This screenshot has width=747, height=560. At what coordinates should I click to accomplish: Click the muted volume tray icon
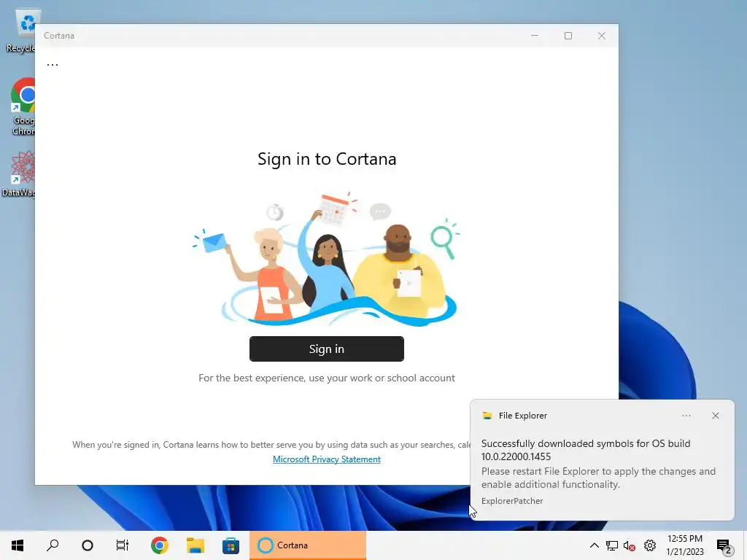(630, 545)
